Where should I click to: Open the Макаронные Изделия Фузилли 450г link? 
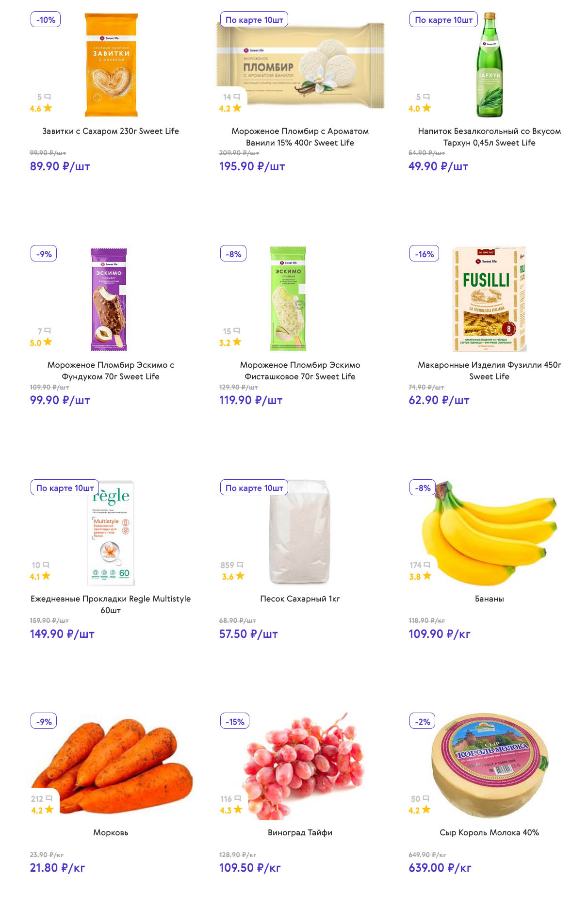pos(489,371)
